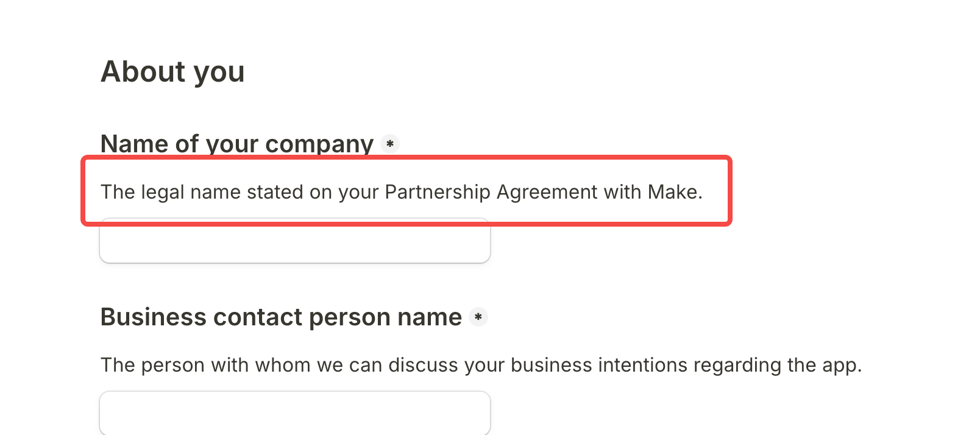Image resolution: width=980 pixels, height=435 pixels.
Task: Click the word "About" in the page heading
Action: [x=143, y=72]
